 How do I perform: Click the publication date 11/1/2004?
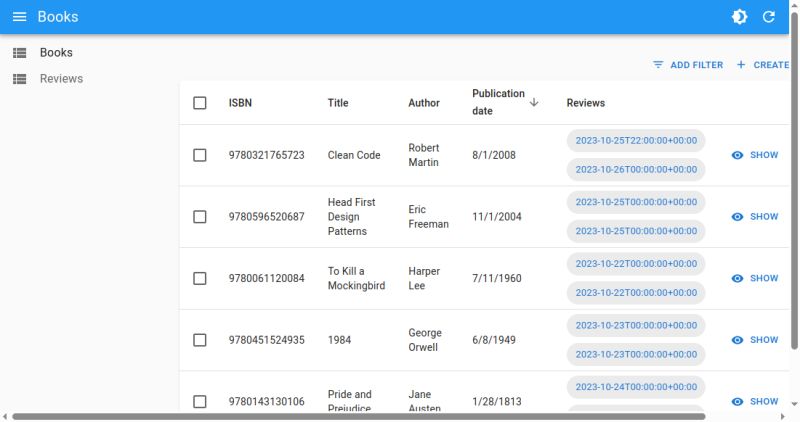(497, 217)
